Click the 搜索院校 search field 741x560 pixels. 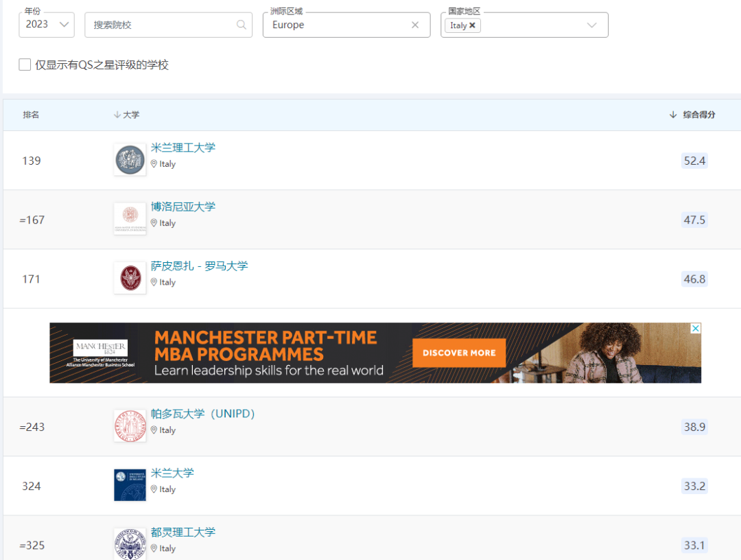point(168,25)
